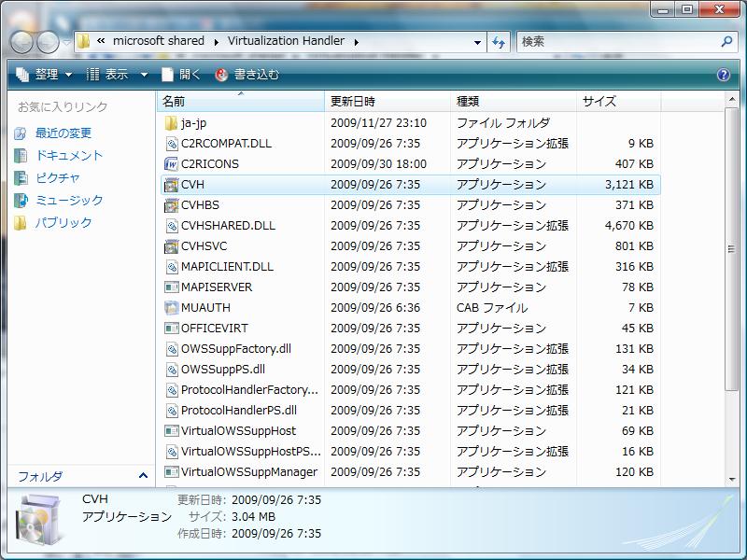Click the 120 KB size cell
This screenshot has height=560, width=747.
634,472
